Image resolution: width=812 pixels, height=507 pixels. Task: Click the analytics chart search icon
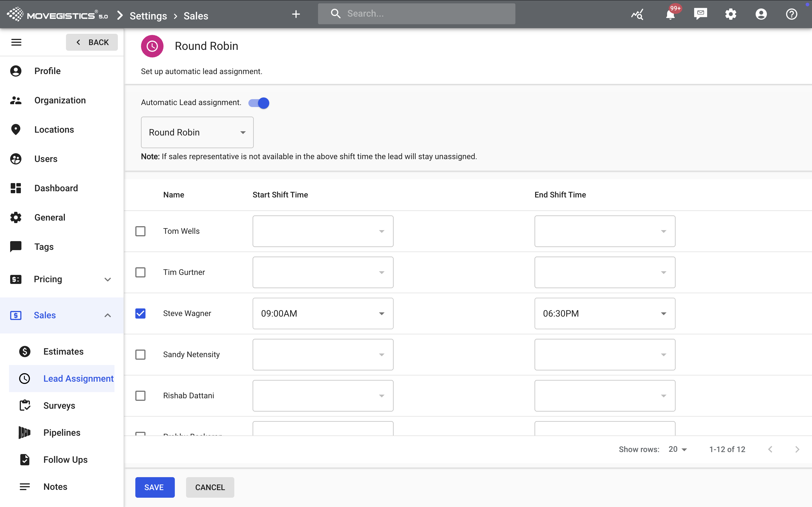click(x=637, y=14)
